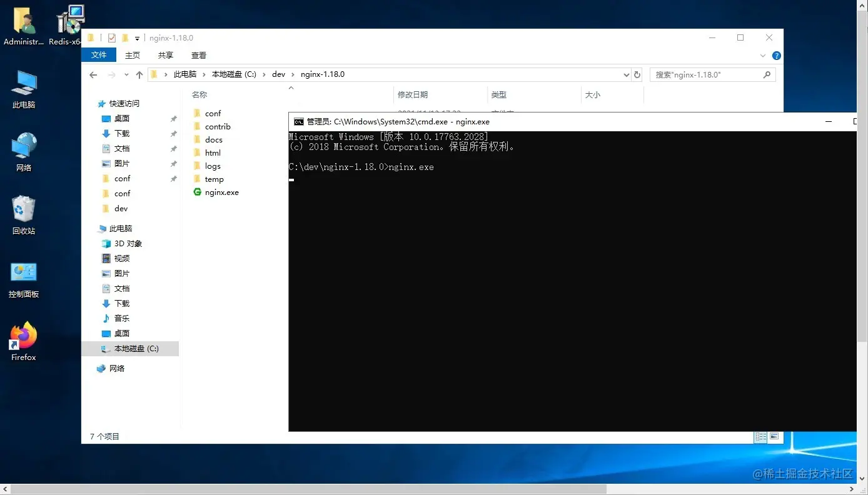Image resolution: width=868 pixels, height=495 pixels.
Task: Open the Administrator folder desktop icon
Action: 24,27
